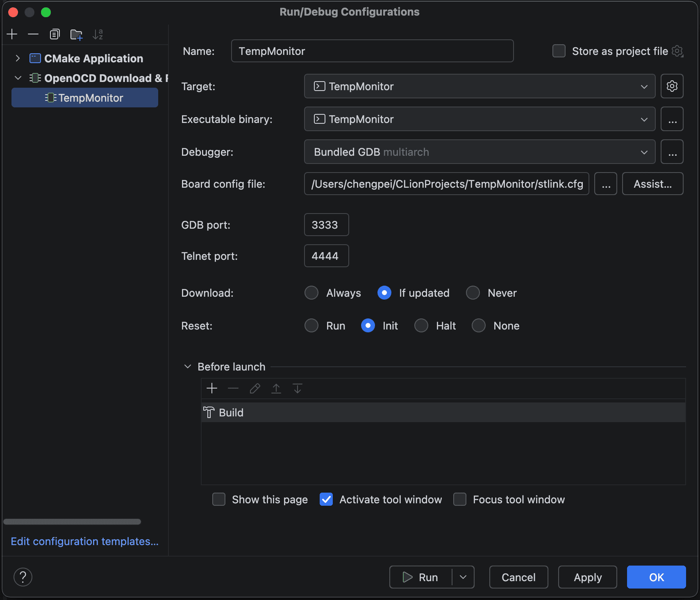Click the GDB port input field
Screen dimensions: 700x600
click(326, 225)
